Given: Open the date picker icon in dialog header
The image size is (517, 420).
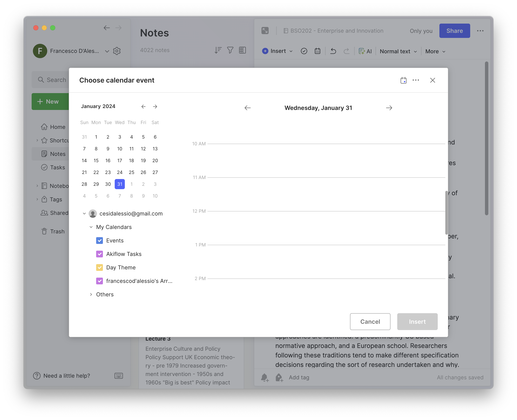Looking at the screenshot, I should pyautogui.click(x=403, y=80).
